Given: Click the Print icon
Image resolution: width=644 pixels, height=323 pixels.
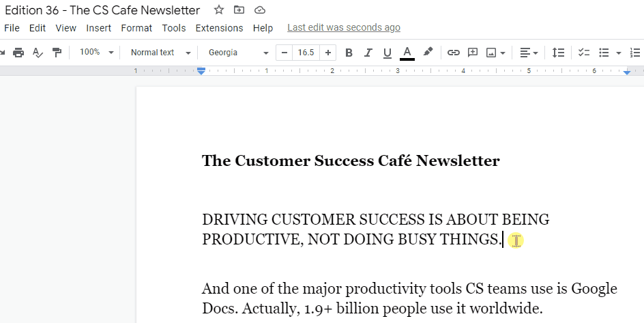Looking at the screenshot, I should pyautogui.click(x=18, y=53).
